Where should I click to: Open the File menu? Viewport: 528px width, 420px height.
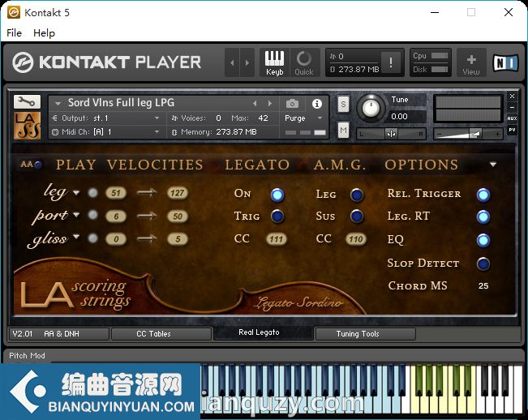[x=14, y=33]
